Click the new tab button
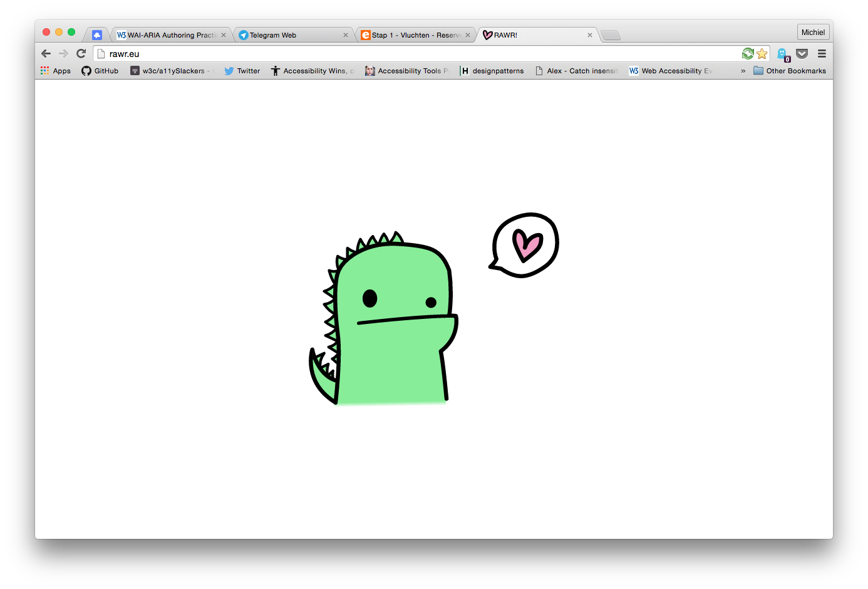This screenshot has height=589, width=868. (611, 35)
